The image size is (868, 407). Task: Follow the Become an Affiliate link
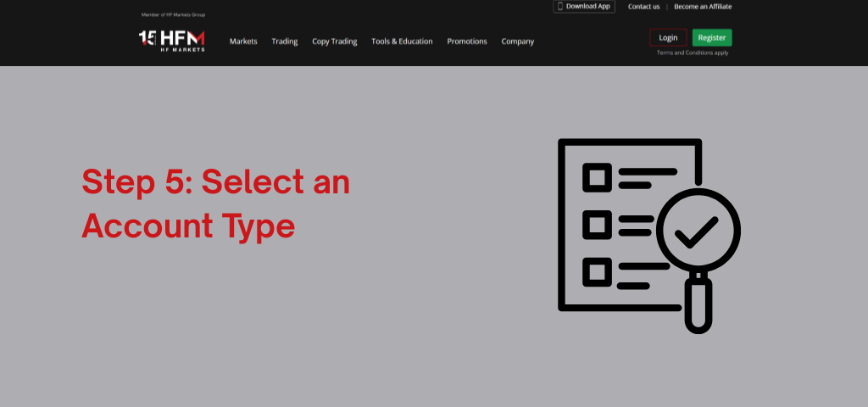pos(703,7)
